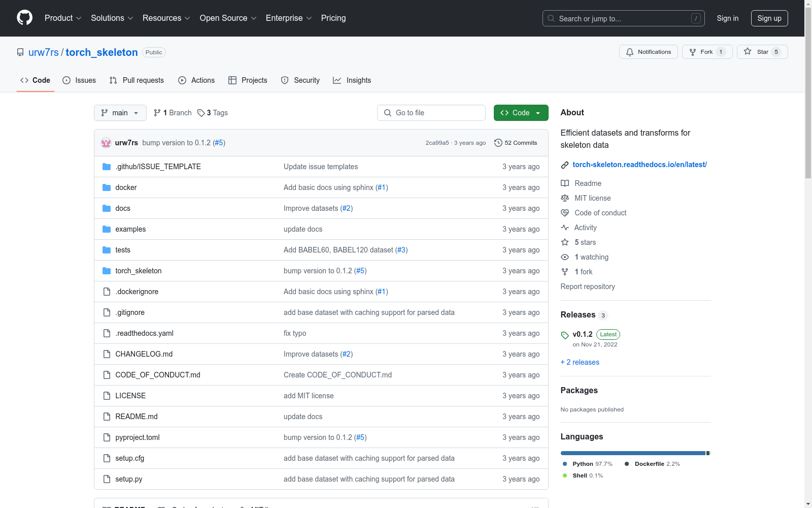Image resolution: width=812 pixels, height=508 pixels.
Task: Open torch-skeleton.readthedocs.io link
Action: pos(639,165)
